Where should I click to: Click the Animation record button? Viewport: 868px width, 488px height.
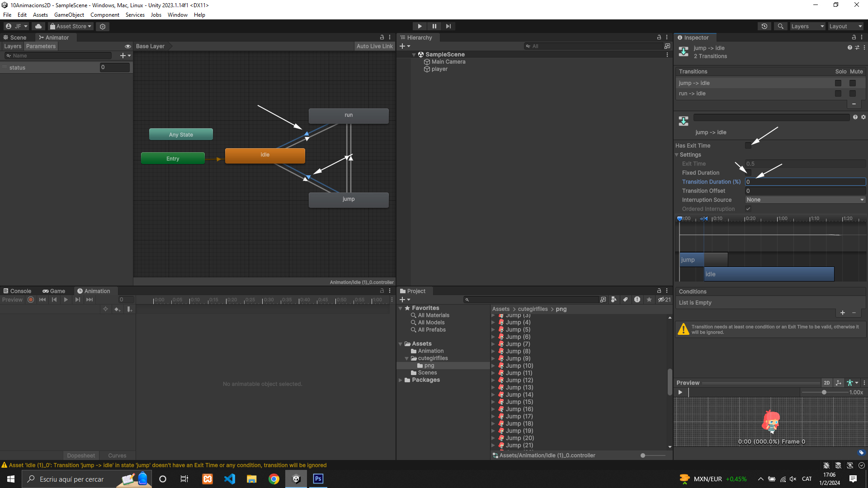tap(31, 300)
